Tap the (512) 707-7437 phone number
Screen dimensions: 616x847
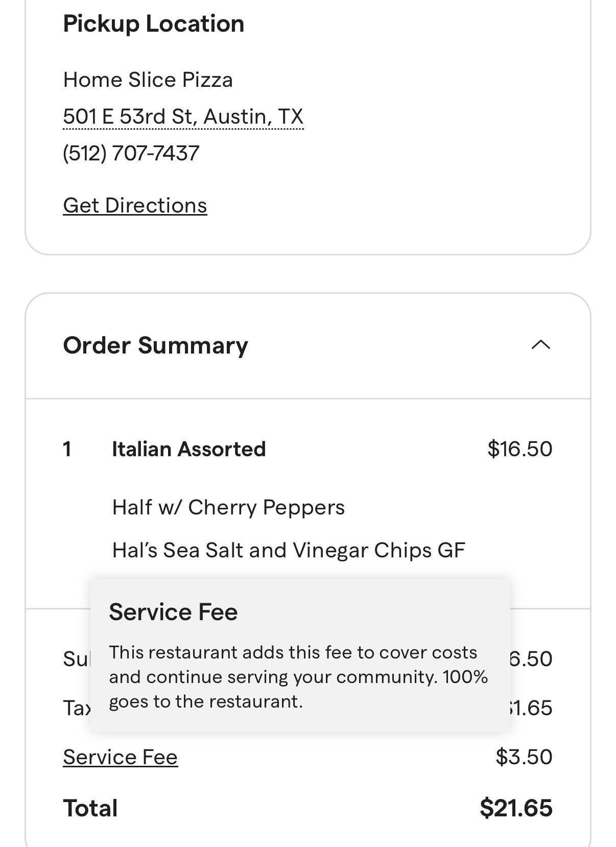point(131,153)
